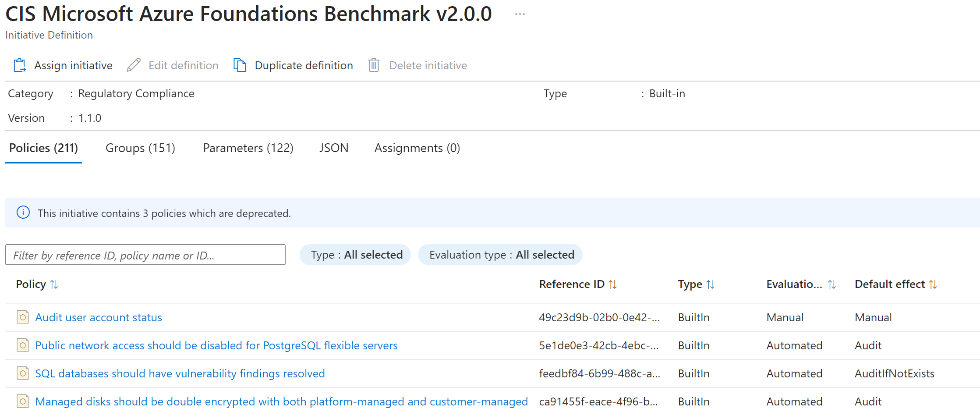Open Public network access PostgreSQL policy link
Image resolution: width=980 pixels, height=412 pixels.
(x=216, y=345)
